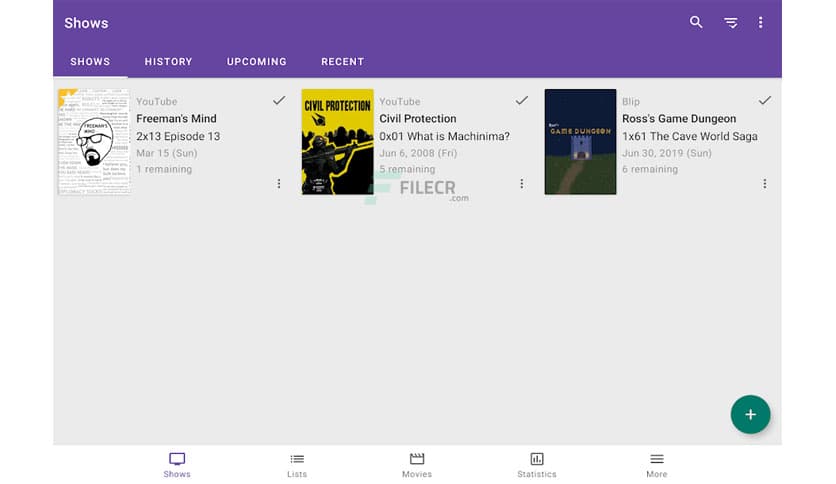Image resolution: width=836 pixels, height=484 pixels.
Task: Go to Movies in bottom navigation
Action: pos(417,464)
